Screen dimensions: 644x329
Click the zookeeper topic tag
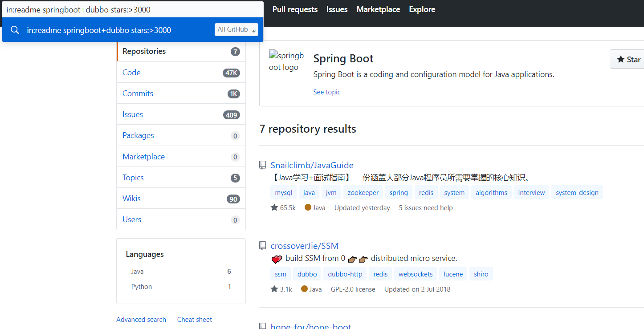(x=363, y=193)
